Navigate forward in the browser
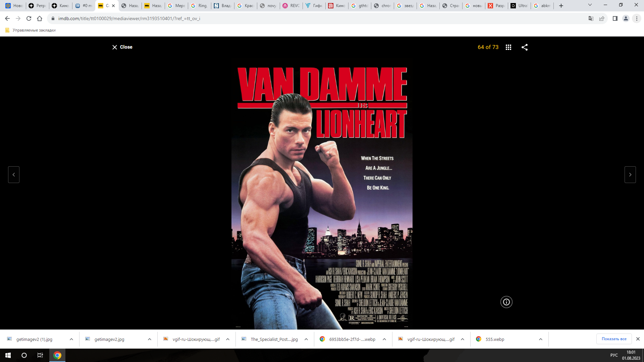644x362 pixels. coord(18,18)
